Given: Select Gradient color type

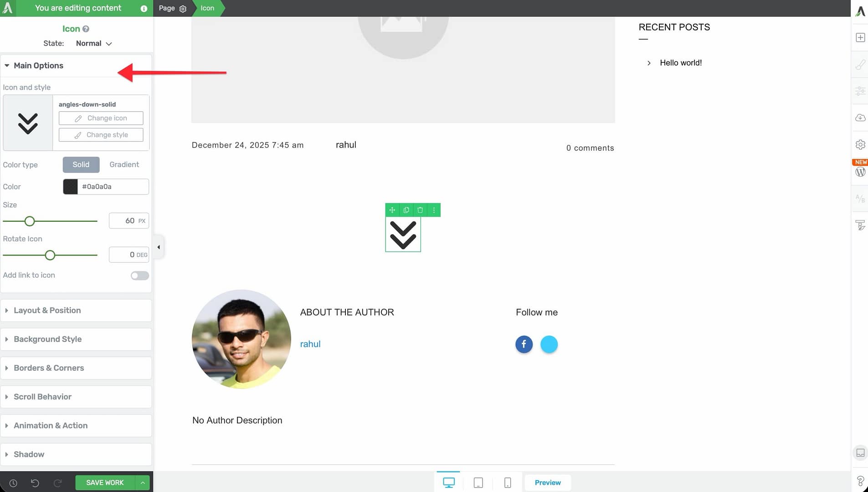Looking at the screenshot, I should coord(124,164).
